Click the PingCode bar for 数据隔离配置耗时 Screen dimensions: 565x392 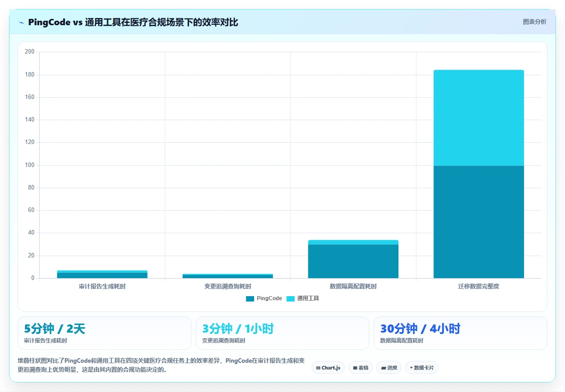coord(353,261)
